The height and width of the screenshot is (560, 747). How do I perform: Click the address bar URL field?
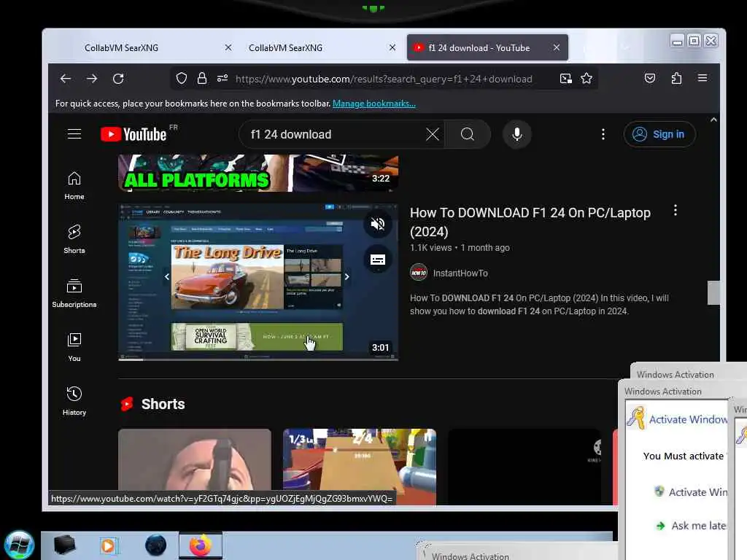coord(384,79)
